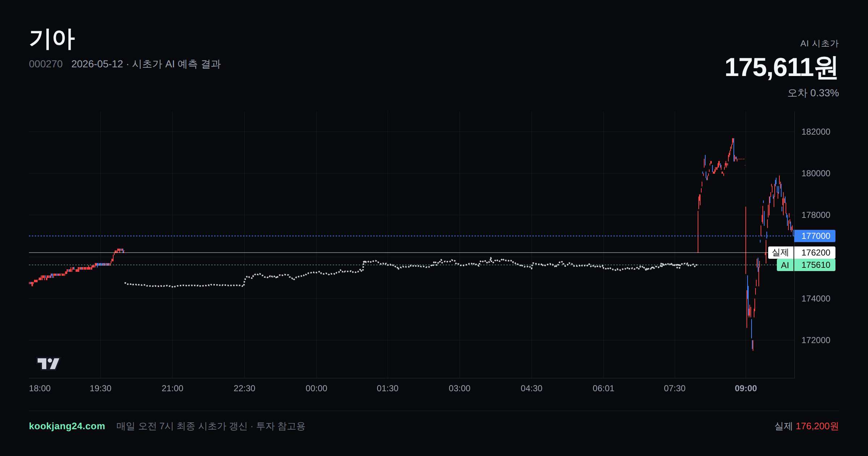This screenshot has width=868, height=456.
Task: Click the green AI tag on price axis
Action: point(785,265)
